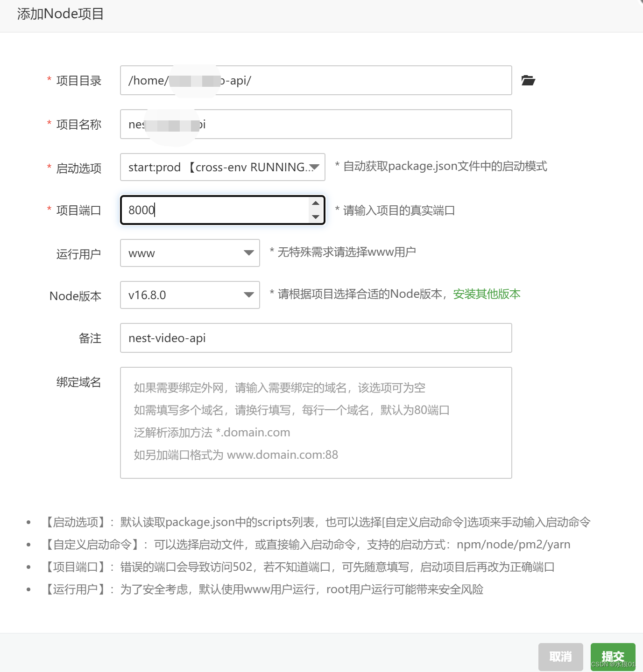Select the 备注 field label
The image size is (643, 672).
click(90, 338)
